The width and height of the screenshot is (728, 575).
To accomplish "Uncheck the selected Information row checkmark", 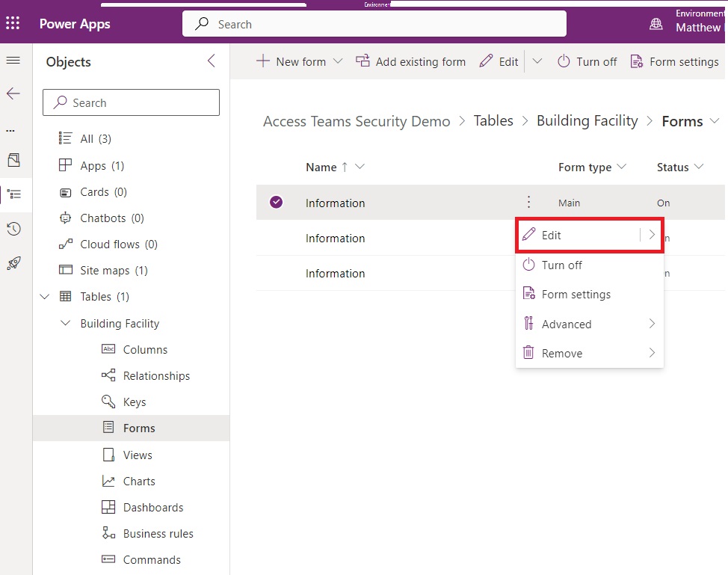I will (x=277, y=202).
